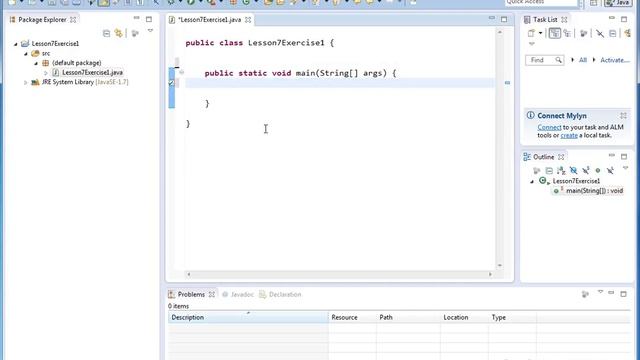Select Lesson7Exercise1.java in Package Explorer

click(92, 73)
